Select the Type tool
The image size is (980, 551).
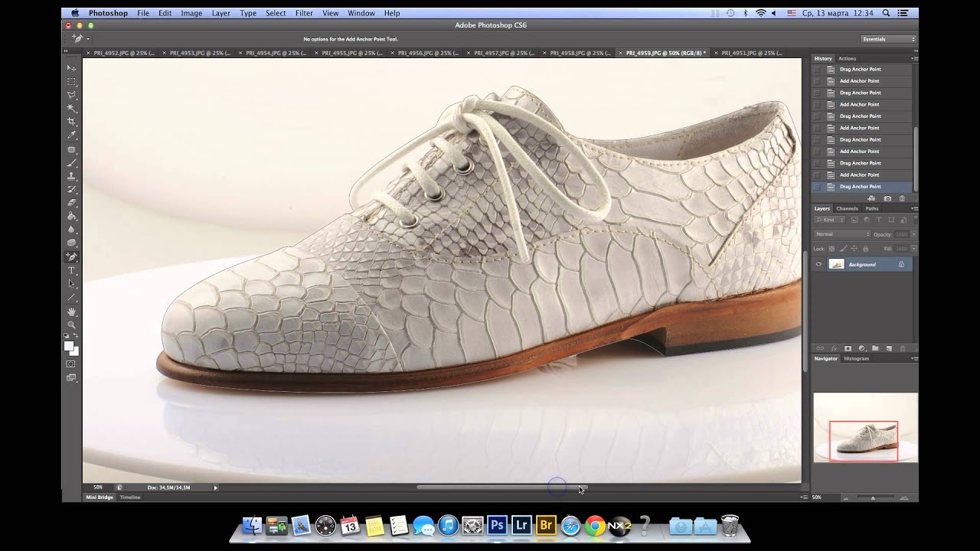click(x=72, y=270)
